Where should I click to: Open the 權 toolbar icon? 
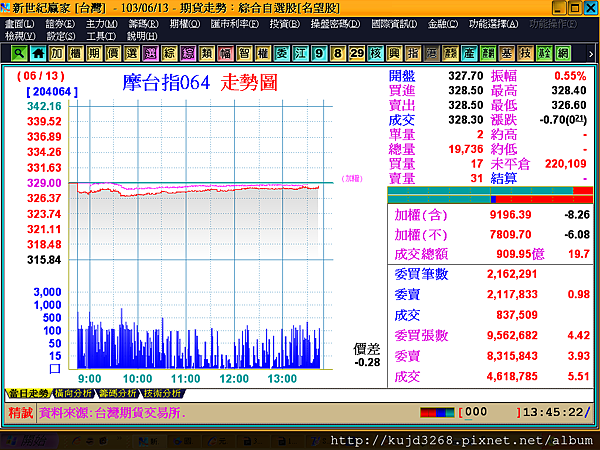pos(263,54)
